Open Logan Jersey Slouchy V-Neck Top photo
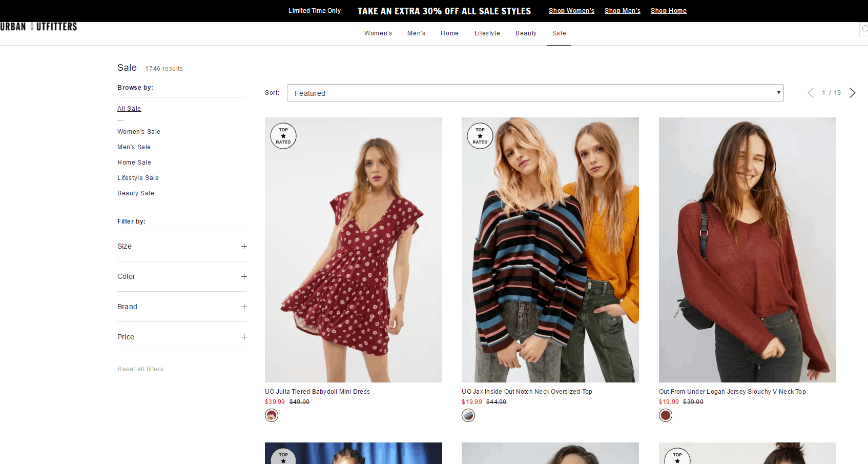 (x=748, y=250)
